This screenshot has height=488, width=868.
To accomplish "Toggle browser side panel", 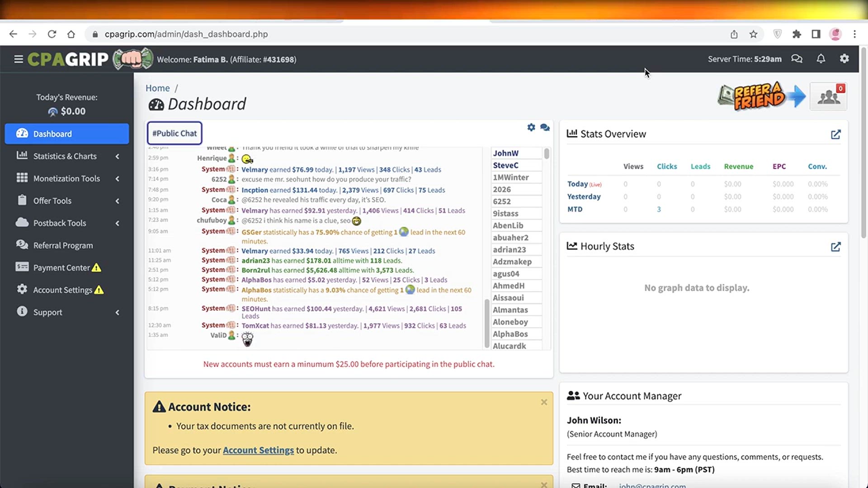I will pos(816,34).
